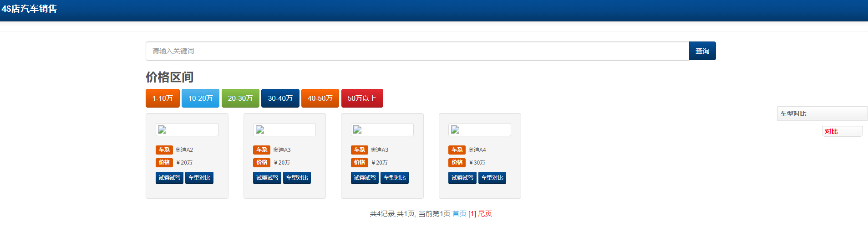Click the ¥30万 price of 奥迪A4
The image size is (868, 248).
pos(477,163)
